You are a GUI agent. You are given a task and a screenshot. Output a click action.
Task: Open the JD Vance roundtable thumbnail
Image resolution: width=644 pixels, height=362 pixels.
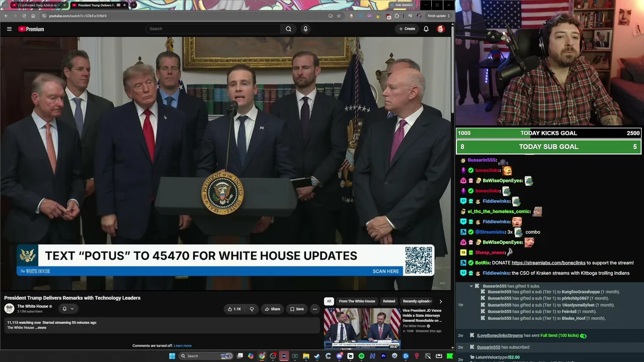(362, 328)
